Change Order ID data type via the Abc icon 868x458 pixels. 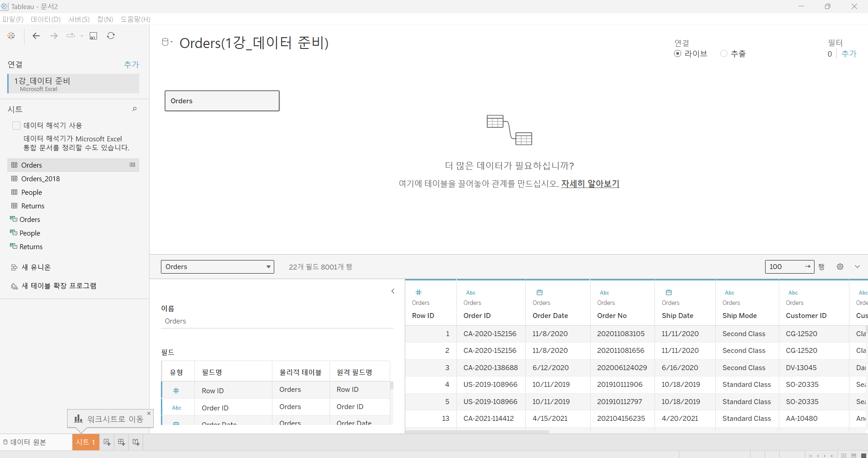pos(471,293)
